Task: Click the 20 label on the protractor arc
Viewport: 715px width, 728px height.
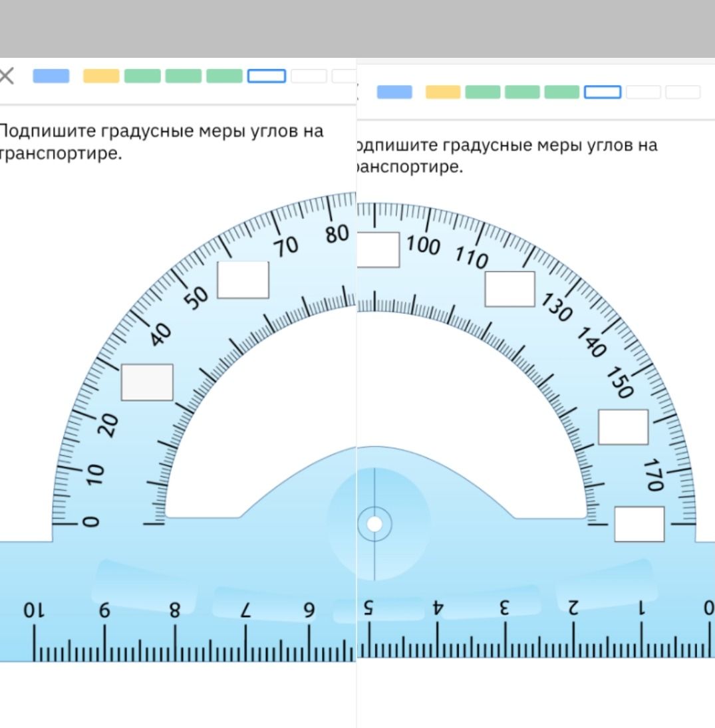Action: pyautogui.click(x=109, y=425)
